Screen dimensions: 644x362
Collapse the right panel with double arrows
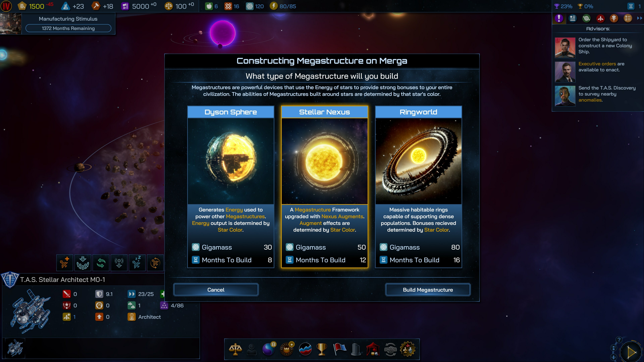coord(639,18)
